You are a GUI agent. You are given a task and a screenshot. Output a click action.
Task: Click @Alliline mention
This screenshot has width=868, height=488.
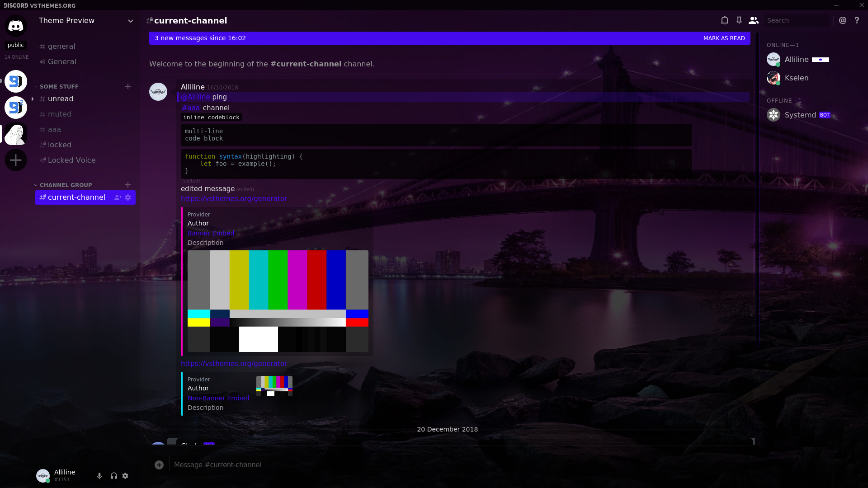(x=195, y=97)
